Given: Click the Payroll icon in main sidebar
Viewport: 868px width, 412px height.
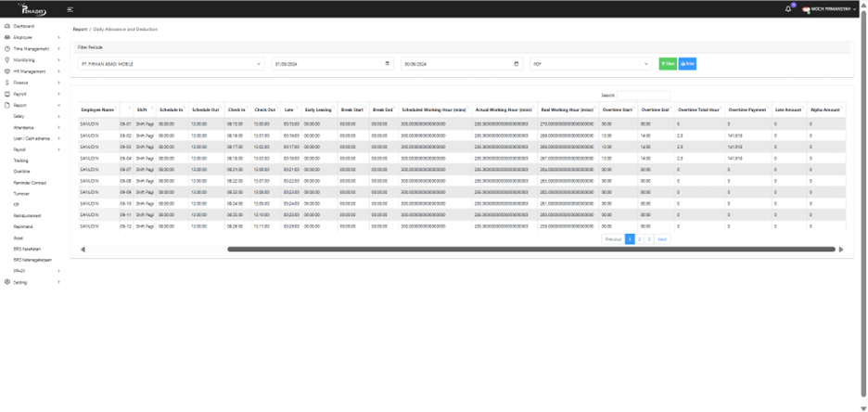Looking at the screenshot, I should [6, 94].
